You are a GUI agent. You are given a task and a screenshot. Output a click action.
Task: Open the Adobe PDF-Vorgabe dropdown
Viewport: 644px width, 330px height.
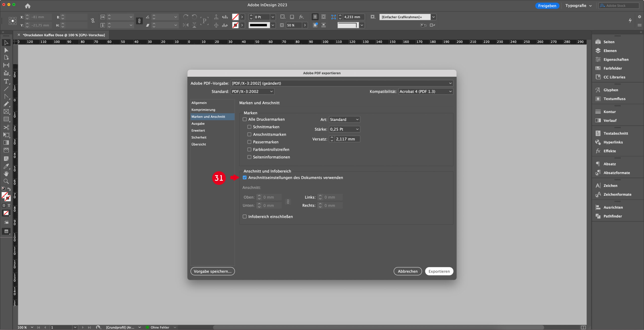341,83
